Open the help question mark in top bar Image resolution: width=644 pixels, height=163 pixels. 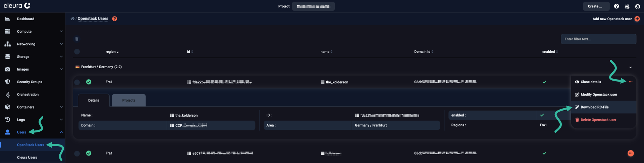(x=616, y=6)
